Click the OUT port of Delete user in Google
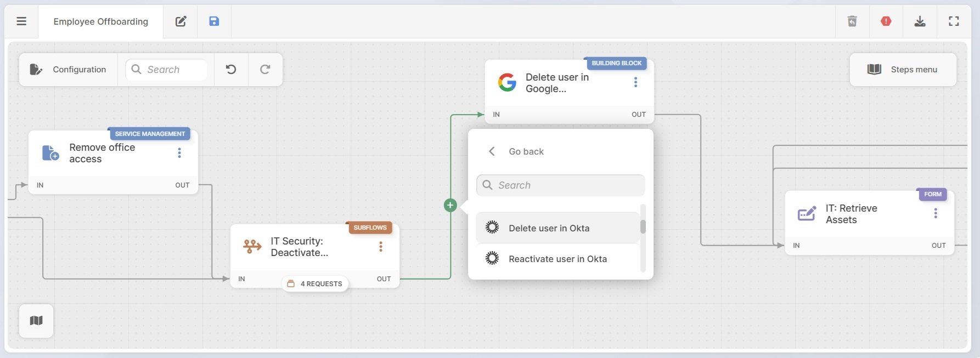Image resolution: width=980 pixels, height=358 pixels. click(x=639, y=115)
